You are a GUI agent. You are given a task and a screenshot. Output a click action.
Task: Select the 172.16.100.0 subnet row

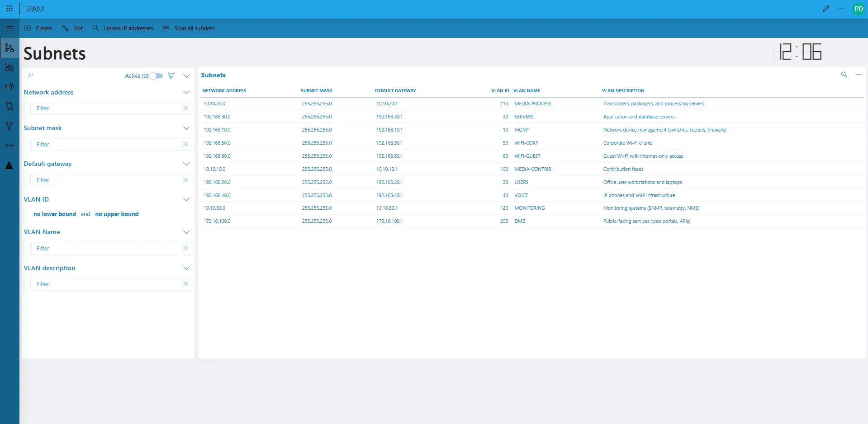pos(532,221)
